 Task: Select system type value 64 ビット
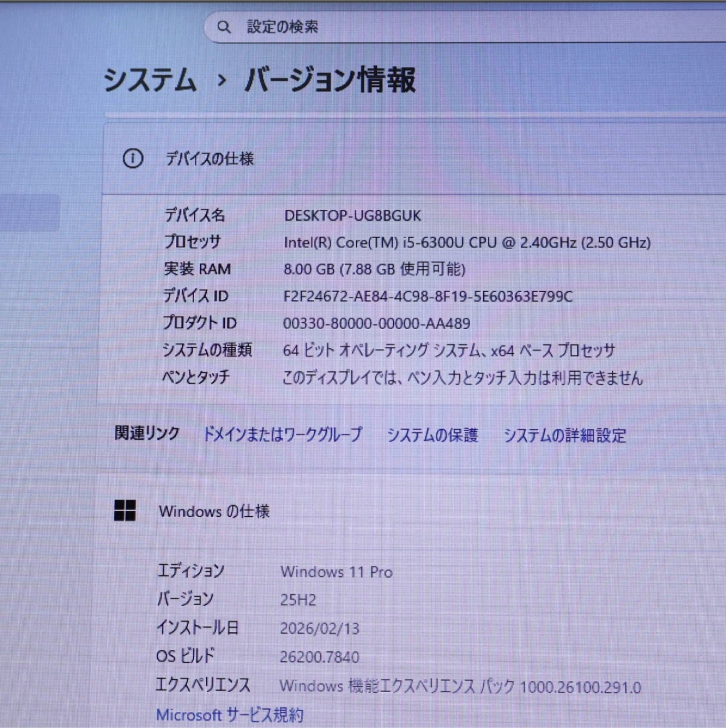tap(449, 350)
